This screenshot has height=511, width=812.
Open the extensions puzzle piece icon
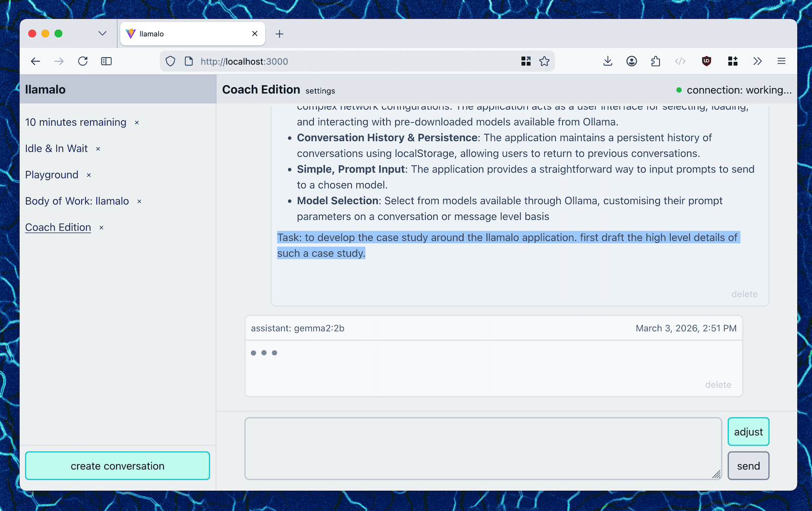click(656, 61)
